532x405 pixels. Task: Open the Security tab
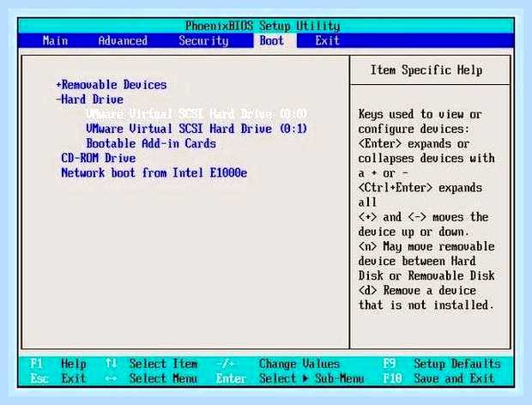click(x=203, y=40)
